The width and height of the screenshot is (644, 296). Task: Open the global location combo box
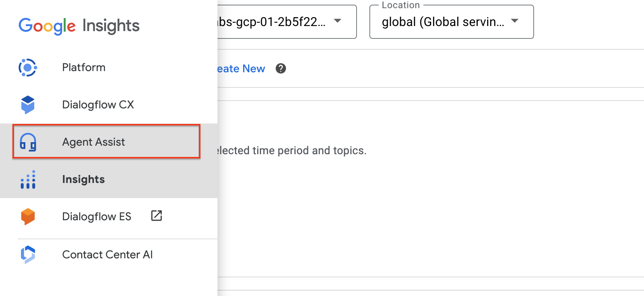point(443,22)
